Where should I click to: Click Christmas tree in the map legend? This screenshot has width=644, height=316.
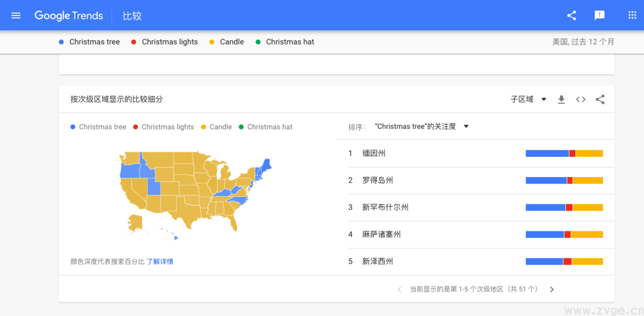(102, 127)
